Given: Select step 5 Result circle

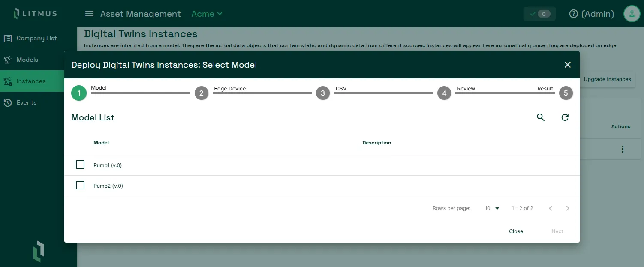Looking at the screenshot, I should (566, 93).
